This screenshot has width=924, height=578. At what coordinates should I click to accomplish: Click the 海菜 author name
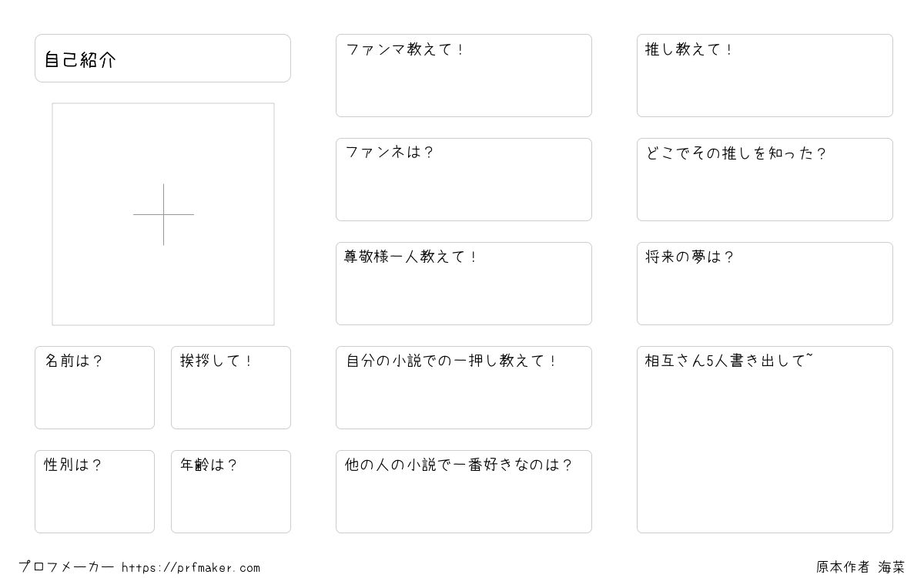coord(892,567)
